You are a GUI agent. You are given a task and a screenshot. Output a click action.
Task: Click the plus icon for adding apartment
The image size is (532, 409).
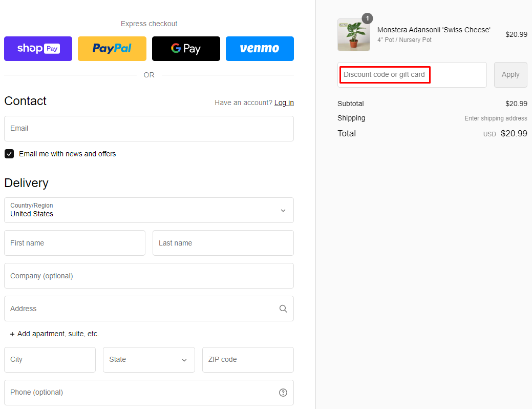12,334
